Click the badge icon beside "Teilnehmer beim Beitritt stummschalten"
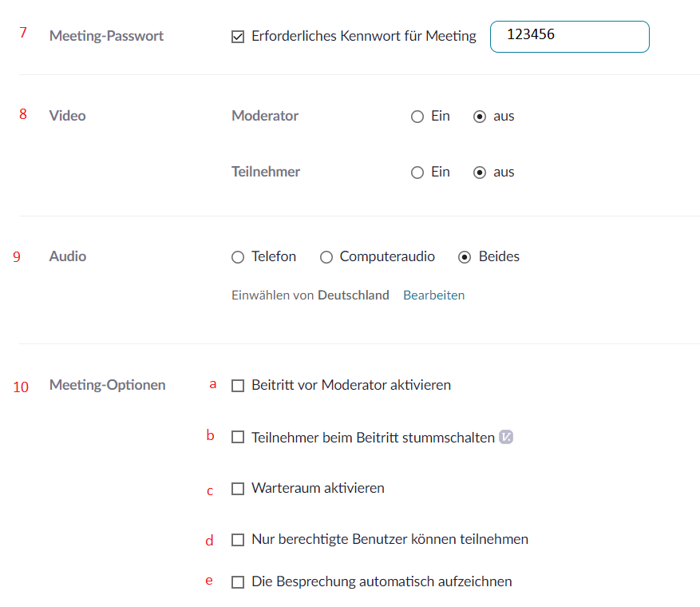This screenshot has height=607, width=700. click(x=505, y=437)
